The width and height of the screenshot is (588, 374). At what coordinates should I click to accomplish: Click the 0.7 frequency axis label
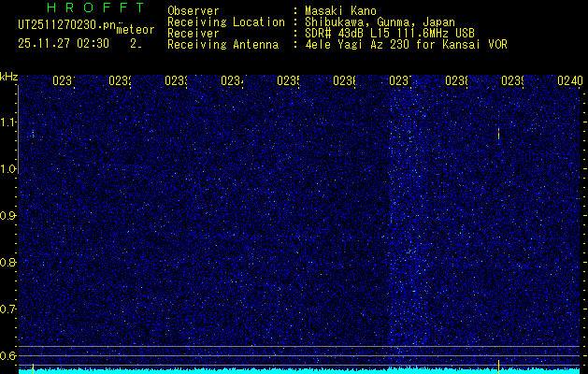click(x=7, y=309)
